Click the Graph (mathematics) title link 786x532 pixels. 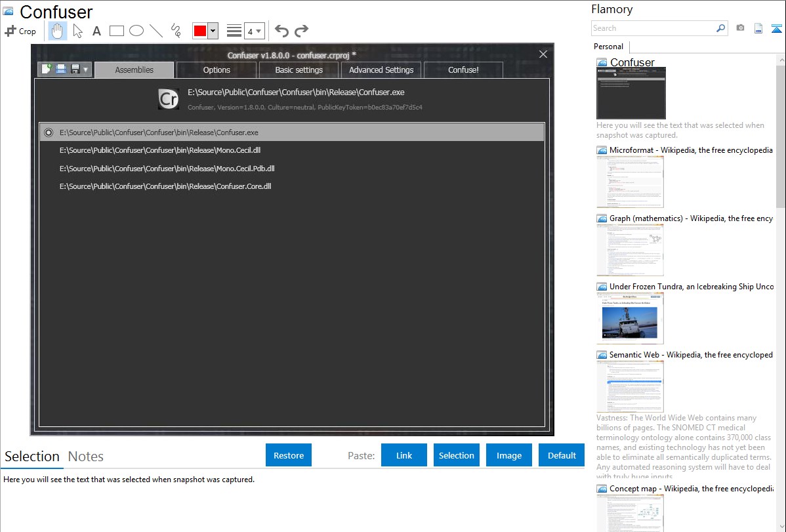[x=691, y=218]
